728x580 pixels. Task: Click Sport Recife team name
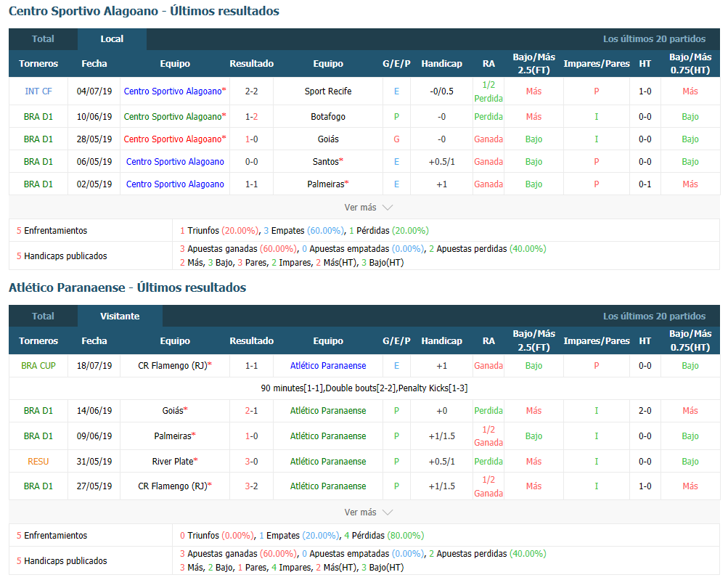pos(328,91)
